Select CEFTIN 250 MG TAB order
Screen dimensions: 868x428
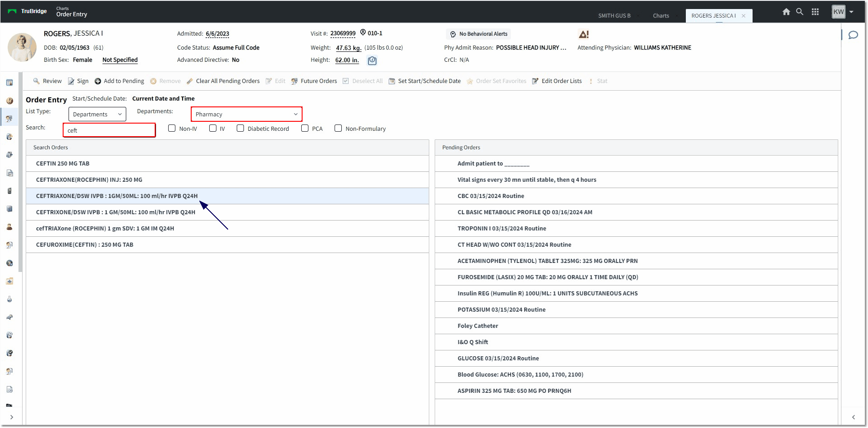coord(227,164)
